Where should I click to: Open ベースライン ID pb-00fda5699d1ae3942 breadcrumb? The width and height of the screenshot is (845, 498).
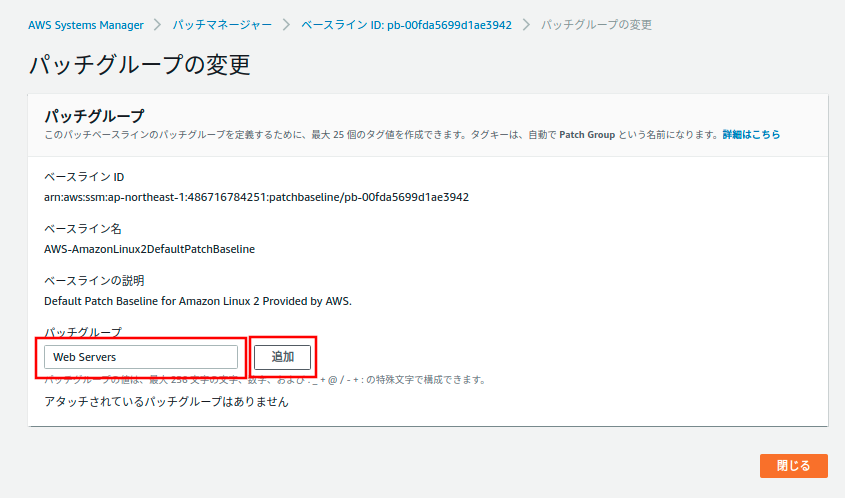(406, 24)
